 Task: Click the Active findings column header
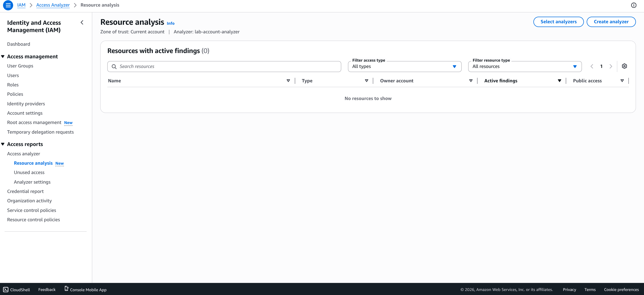pyautogui.click(x=501, y=81)
